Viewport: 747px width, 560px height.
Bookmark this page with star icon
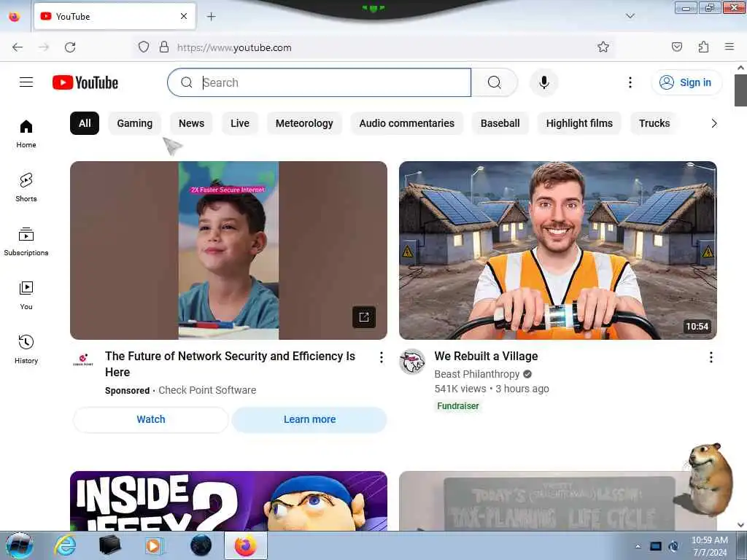(x=603, y=47)
